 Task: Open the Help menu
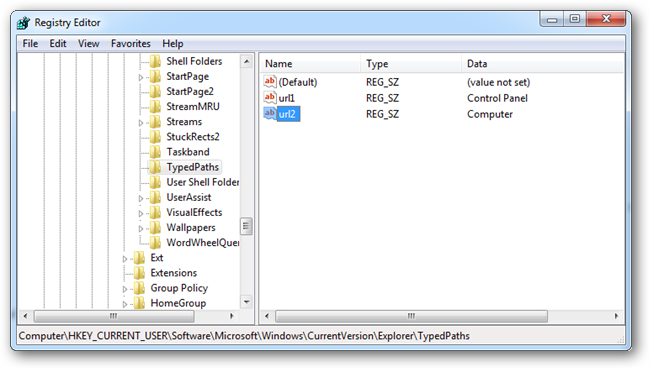click(x=173, y=44)
